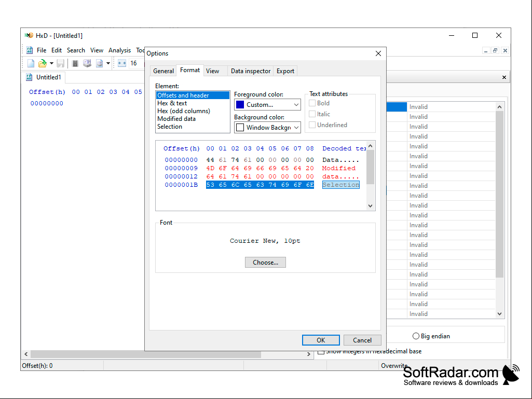Image resolution: width=532 pixels, height=399 pixels.
Task: Open the Background color dropdown
Action: tap(267, 127)
